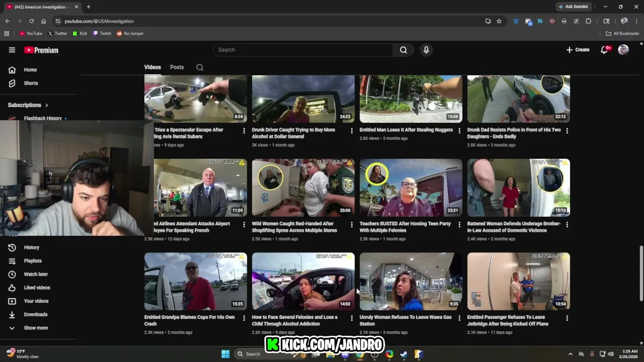Open History in sidebar

tap(31, 247)
